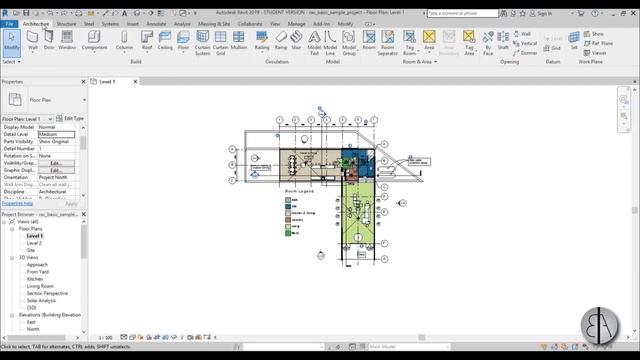
Task: Switch to the Annotate ribbon tab
Action: 156,24
